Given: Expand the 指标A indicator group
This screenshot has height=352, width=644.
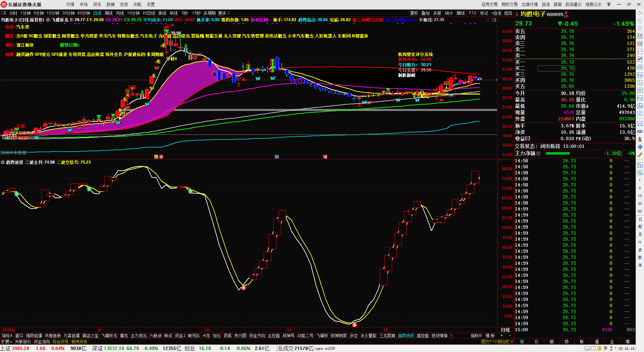Looking at the screenshot, I should coord(7,336).
